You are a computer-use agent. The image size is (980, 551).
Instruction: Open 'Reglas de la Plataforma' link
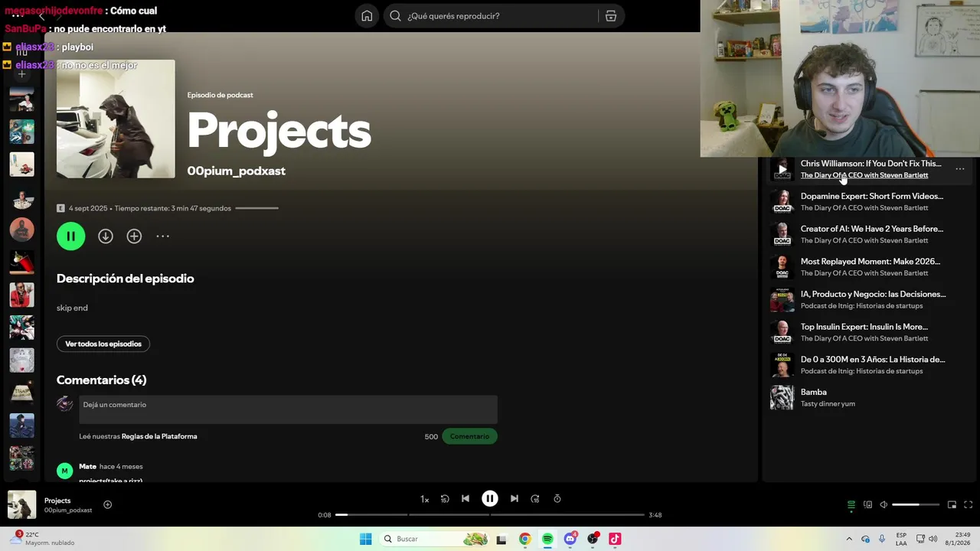[159, 436]
